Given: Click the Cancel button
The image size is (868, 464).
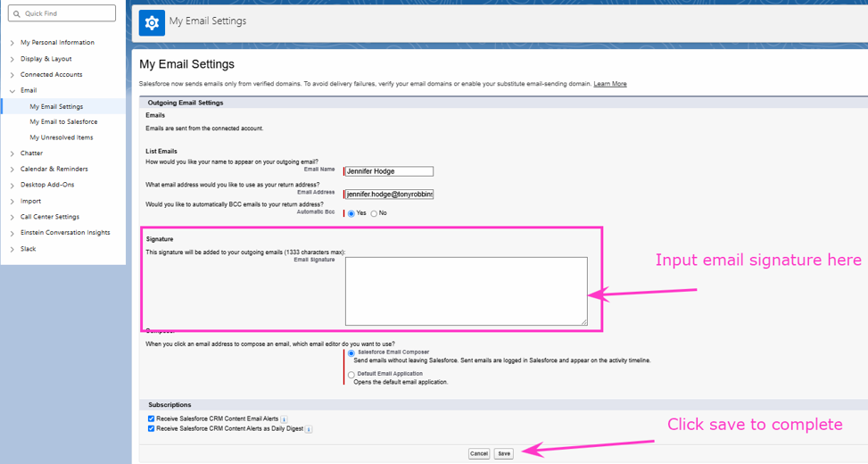Looking at the screenshot, I should click(479, 453).
